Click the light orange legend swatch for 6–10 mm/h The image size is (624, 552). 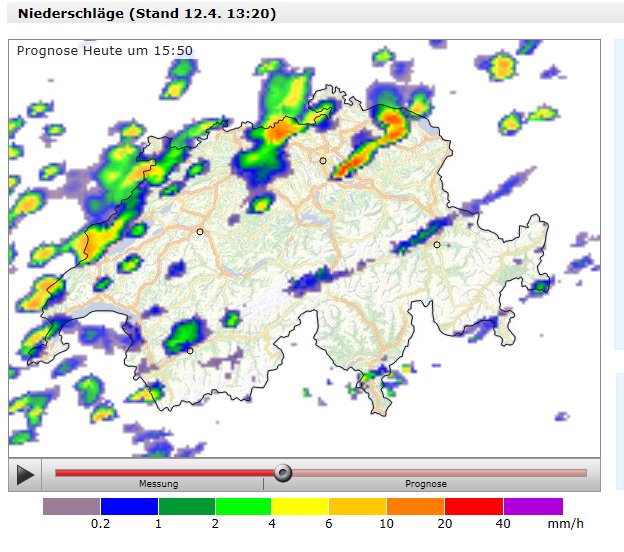(x=357, y=506)
